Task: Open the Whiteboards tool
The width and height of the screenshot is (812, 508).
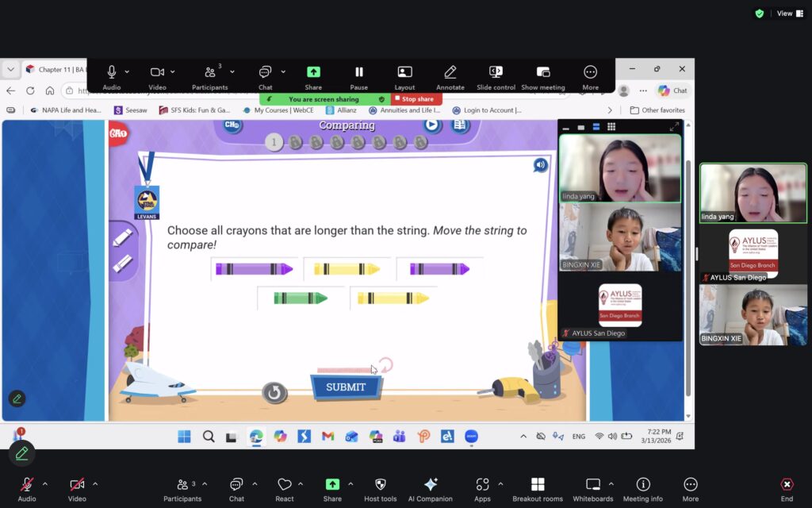Action: click(x=592, y=484)
